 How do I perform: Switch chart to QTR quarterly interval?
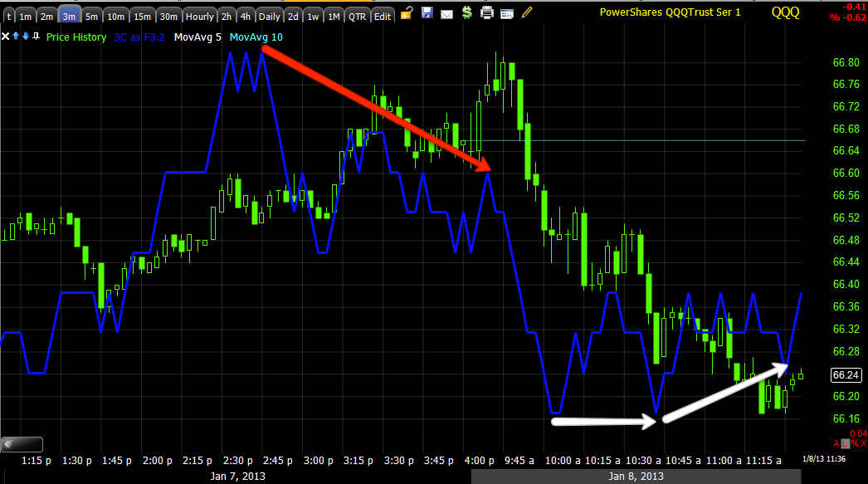(x=357, y=16)
